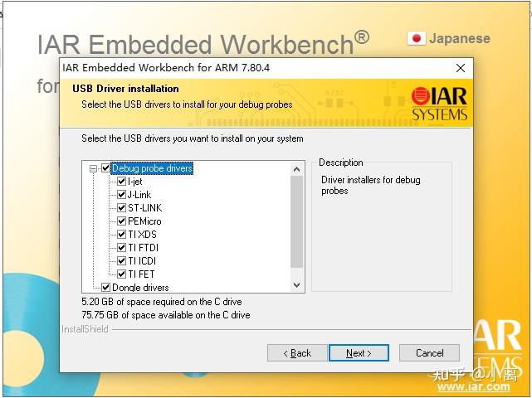Screen dimensions: 532x398
Task: Uncheck the I-jet driver checkbox
Action: 121,182
